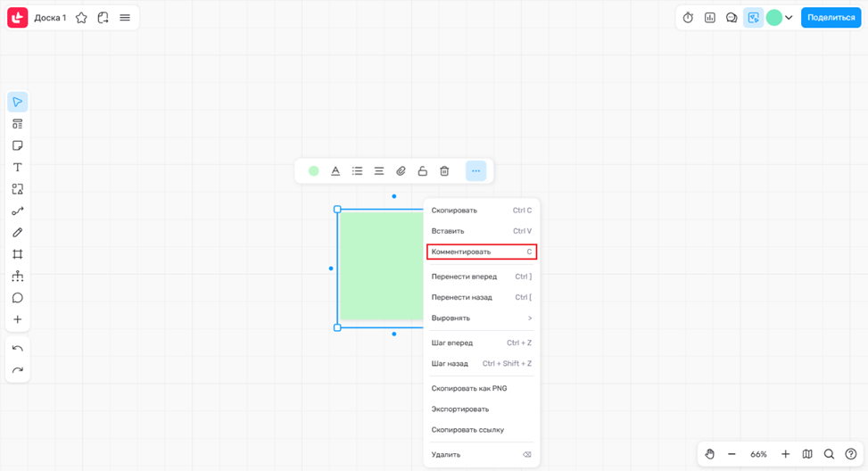This screenshot has width=868, height=471.
Task: Open the timer tool
Action: [x=688, y=18]
